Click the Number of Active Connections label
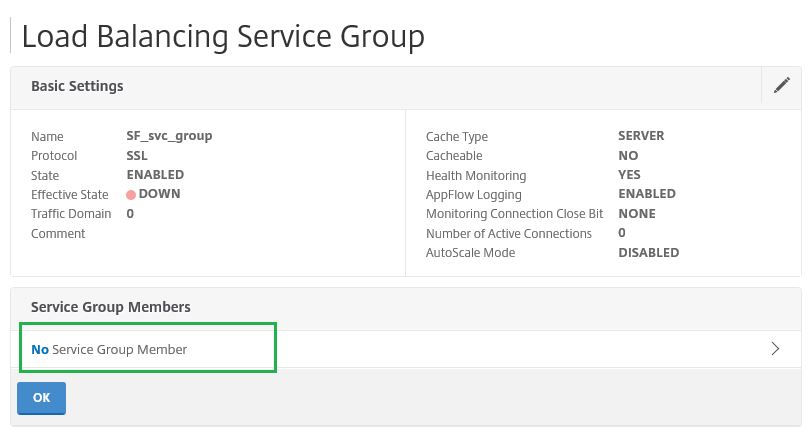The image size is (809, 433). point(508,234)
